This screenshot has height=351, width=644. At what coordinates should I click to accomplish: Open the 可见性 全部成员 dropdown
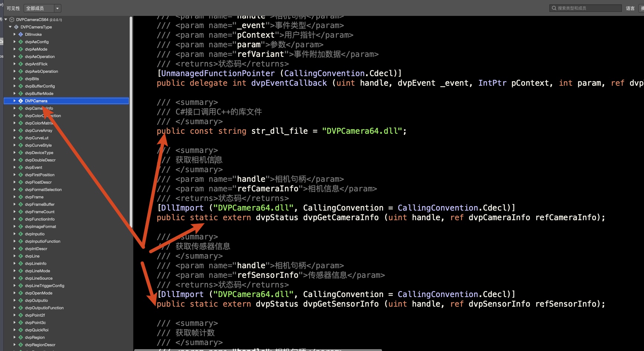click(42, 8)
